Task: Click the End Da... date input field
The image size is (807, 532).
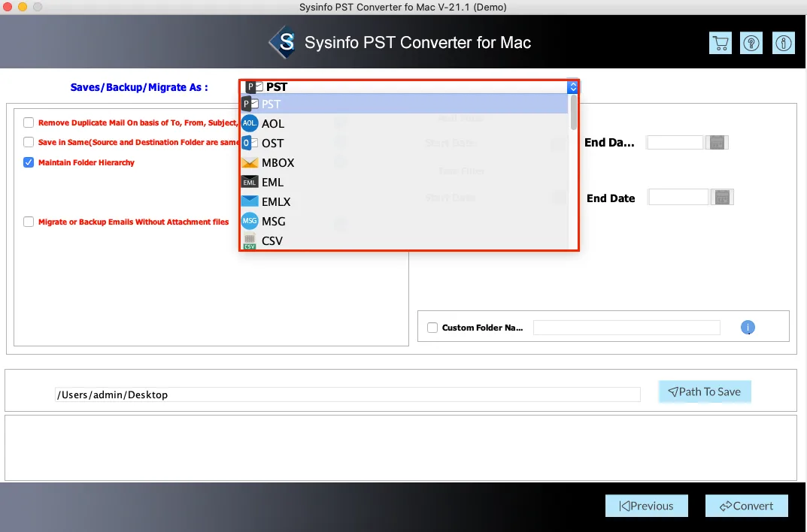Action: 675,142
